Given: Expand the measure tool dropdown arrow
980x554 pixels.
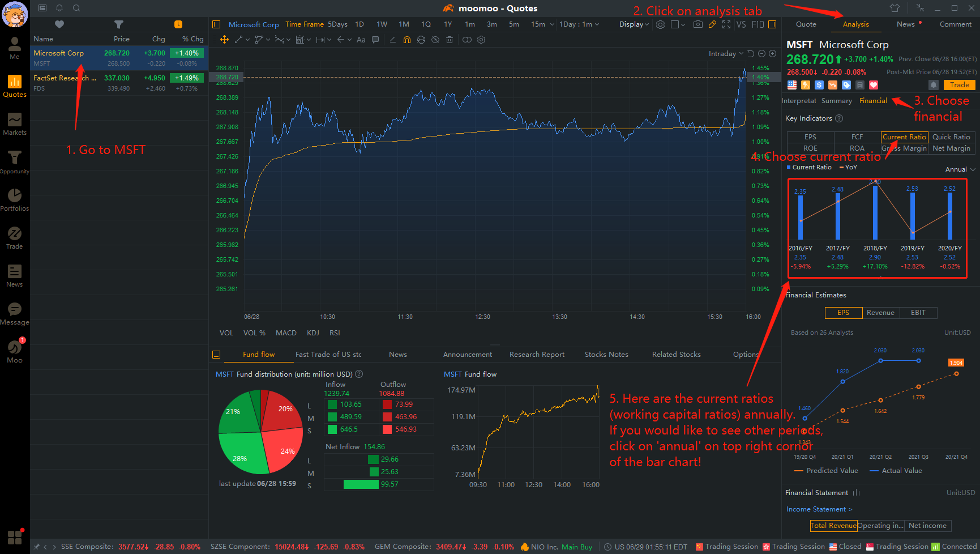Looking at the screenshot, I should point(330,40).
